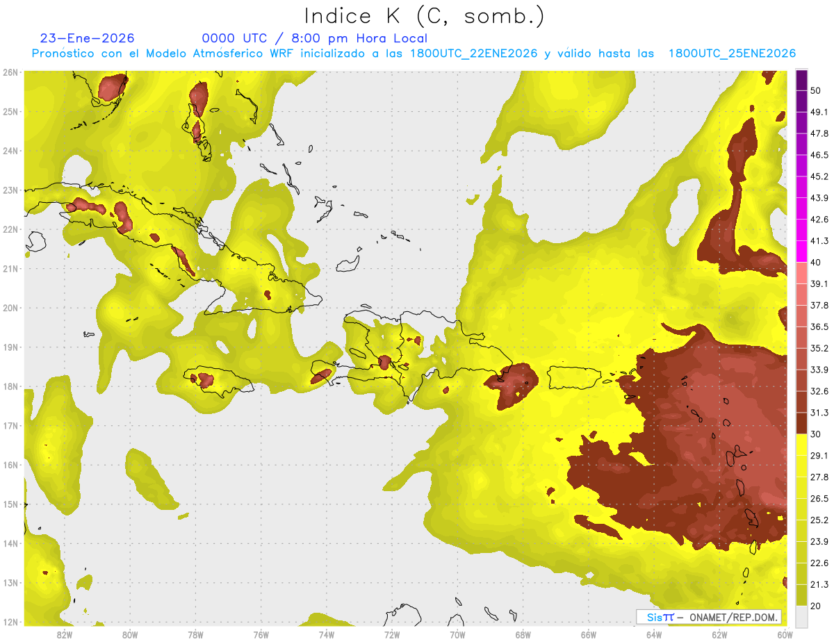The height and width of the screenshot is (644, 834).
Task: Click the legend value '20'
Action: [x=816, y=606]
